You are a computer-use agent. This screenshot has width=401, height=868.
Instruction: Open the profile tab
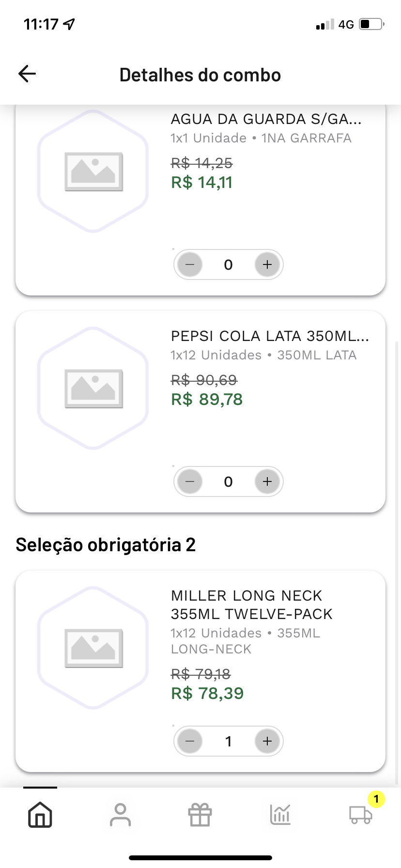pyautogui.click(x=120, y=814)
